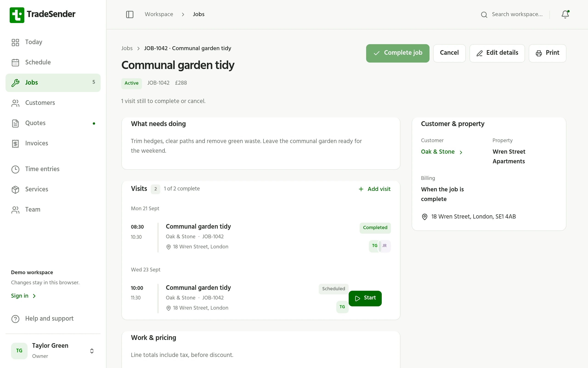Viewport: 588px width, 368px height.
Task: Click the TG avatar on scheduled visit
Action: (342, 307)
